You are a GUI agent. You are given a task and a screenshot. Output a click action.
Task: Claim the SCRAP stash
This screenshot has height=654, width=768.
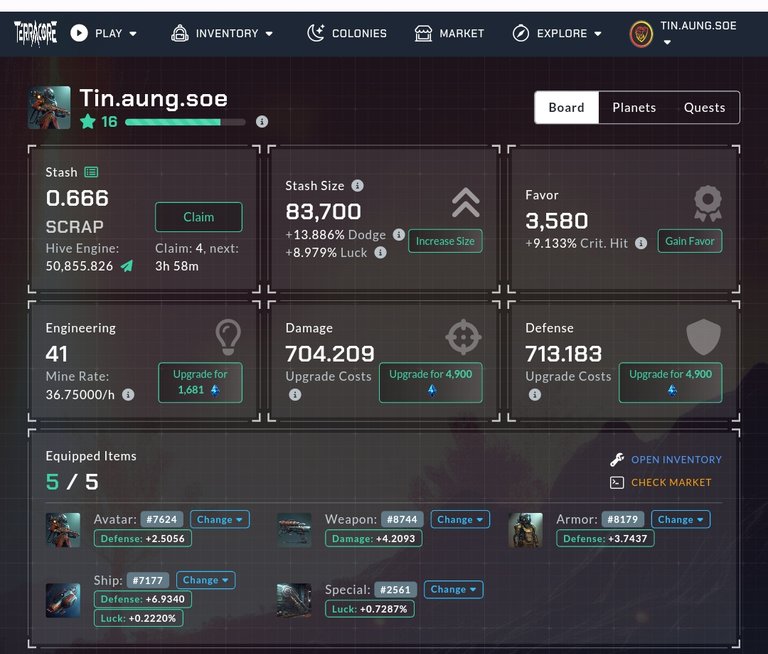point(198,217)
